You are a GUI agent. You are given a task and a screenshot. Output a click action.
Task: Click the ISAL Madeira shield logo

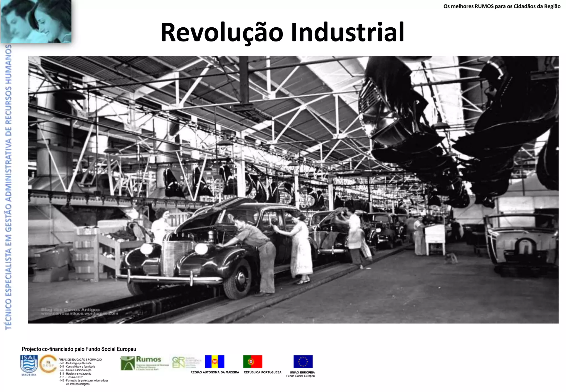pos(29,364)
